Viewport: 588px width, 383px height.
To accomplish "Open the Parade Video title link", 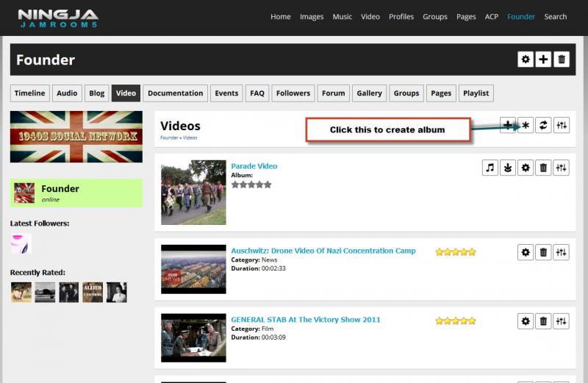I will [x=254, y=166].
